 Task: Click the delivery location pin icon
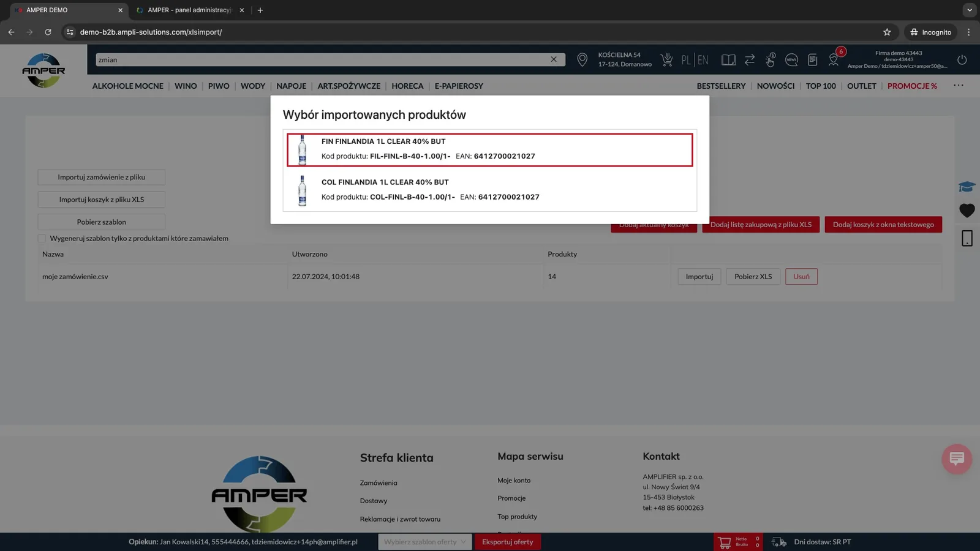coord(582,59)
